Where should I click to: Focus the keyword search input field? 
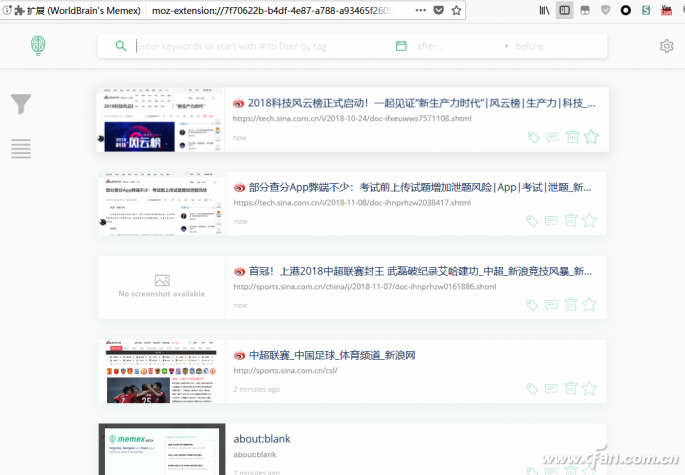pos(260,46)
